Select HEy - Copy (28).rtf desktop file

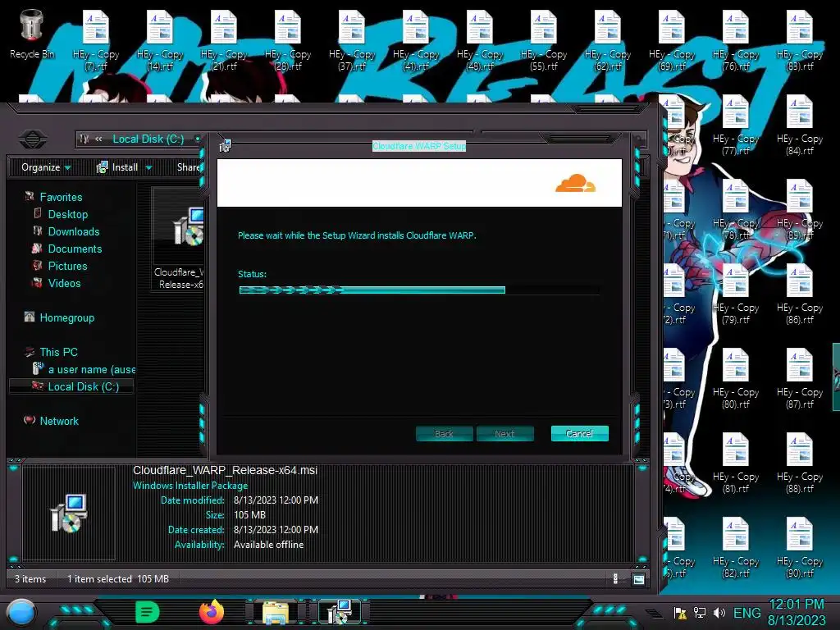[288, 42]
